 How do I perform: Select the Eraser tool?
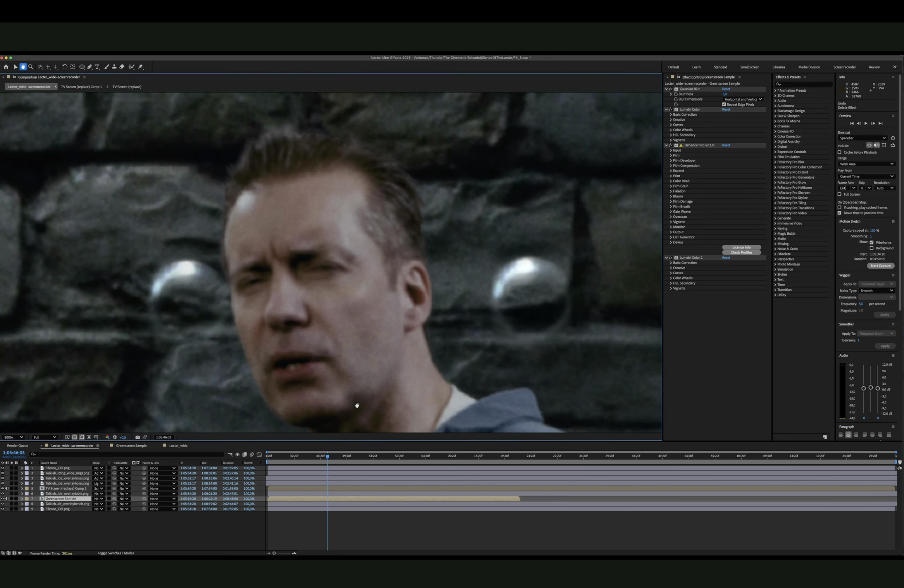pyautogui.click(x=122, y=67)
